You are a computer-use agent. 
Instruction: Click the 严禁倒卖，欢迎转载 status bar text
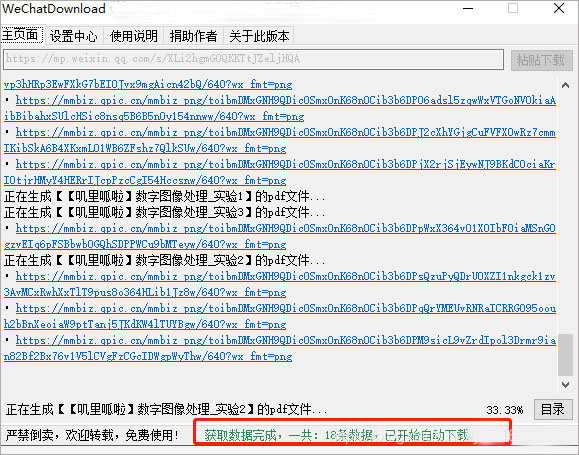click(92, 435)
